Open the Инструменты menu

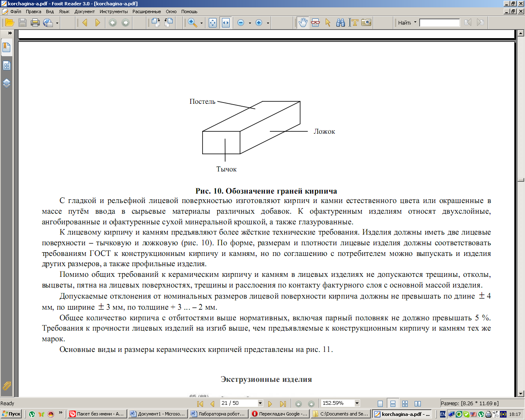tap(114, 11)
